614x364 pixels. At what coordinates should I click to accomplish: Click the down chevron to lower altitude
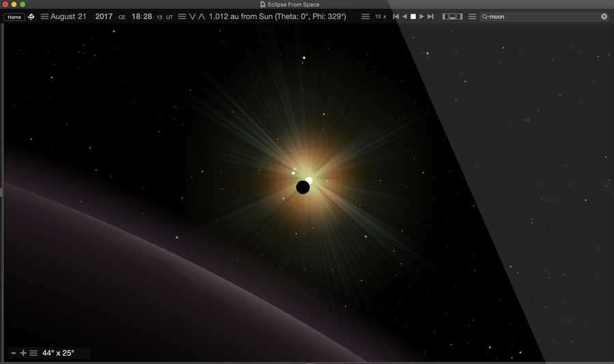(193, 16)
